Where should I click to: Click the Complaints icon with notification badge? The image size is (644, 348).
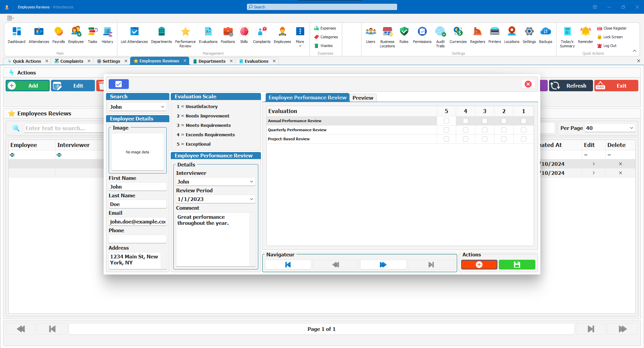click(x=262, y=34)
